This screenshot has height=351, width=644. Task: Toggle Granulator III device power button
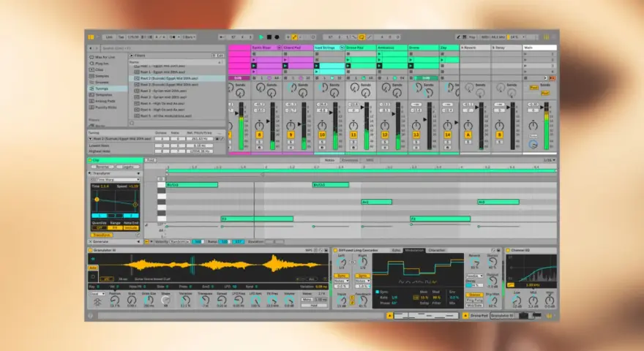(90, 250)
